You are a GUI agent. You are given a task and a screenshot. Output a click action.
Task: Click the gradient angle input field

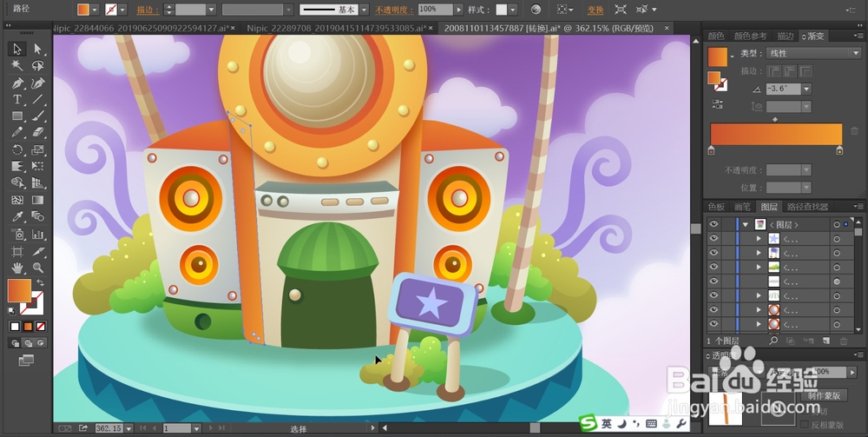pos(783,89)
